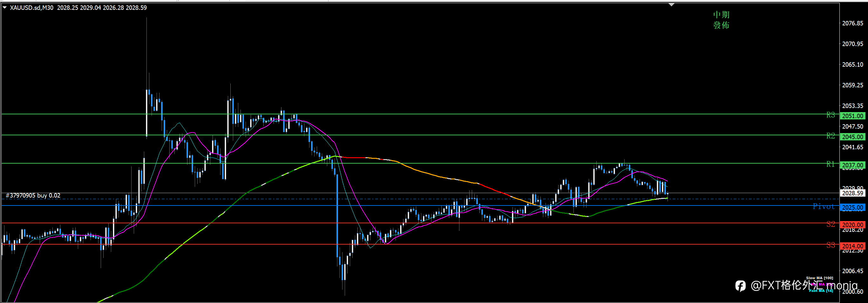Image resolution: width=868 pixels, height=303 pixels.
Task: Click the R3 letter marker on line
Action: [831, 115]
